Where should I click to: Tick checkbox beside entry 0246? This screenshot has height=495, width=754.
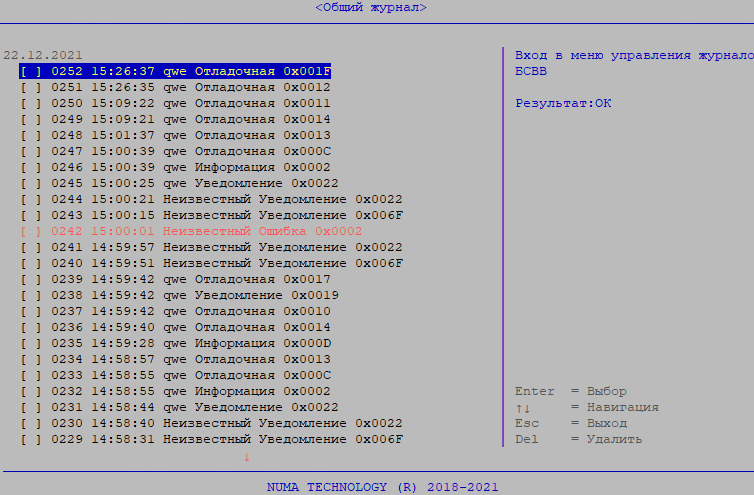30,168
